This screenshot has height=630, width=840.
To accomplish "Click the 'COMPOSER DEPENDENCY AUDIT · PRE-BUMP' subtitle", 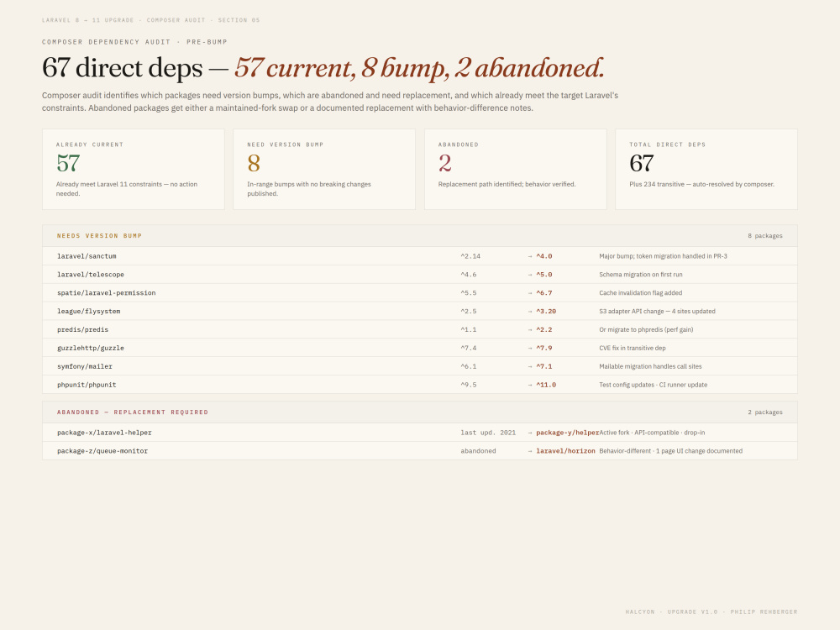I will [x=134, y=42].
